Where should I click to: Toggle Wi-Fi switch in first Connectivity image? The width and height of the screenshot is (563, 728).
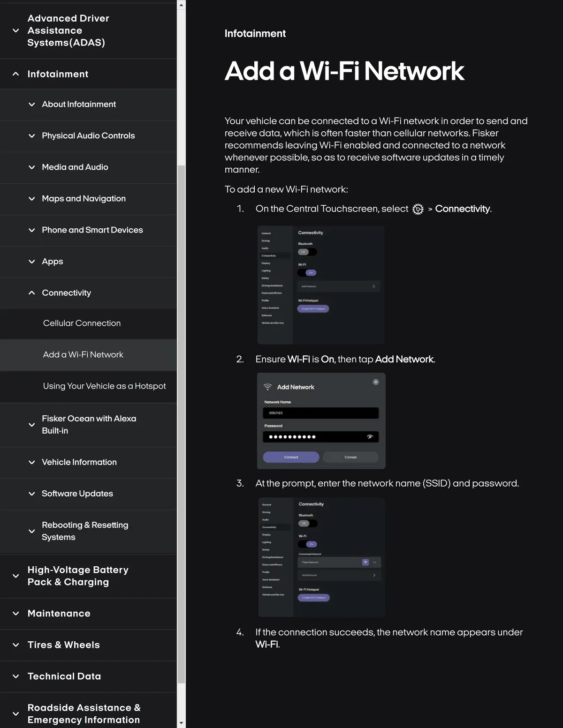pos(307,273)
